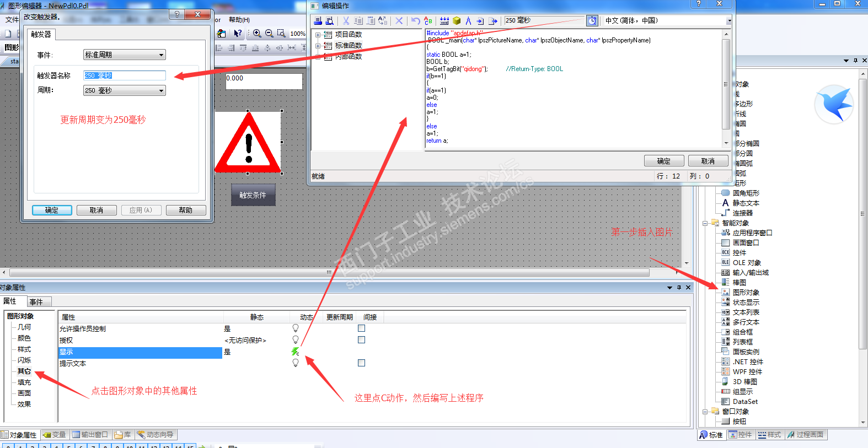The height and width of the screenshot is (448, 868).
Task: Click the 1010 tag selection toolbar icon
Action: (x=444, y=21)
